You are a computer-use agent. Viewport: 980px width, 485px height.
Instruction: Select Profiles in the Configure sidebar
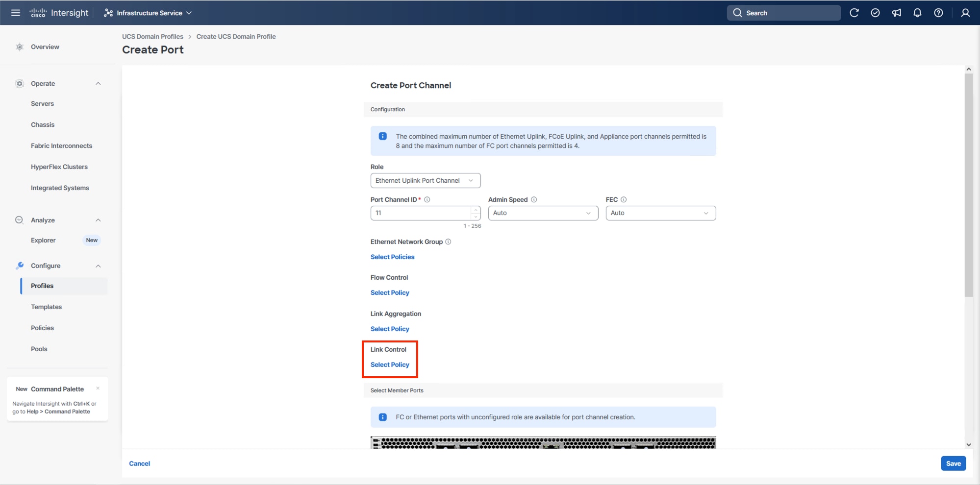42,286
